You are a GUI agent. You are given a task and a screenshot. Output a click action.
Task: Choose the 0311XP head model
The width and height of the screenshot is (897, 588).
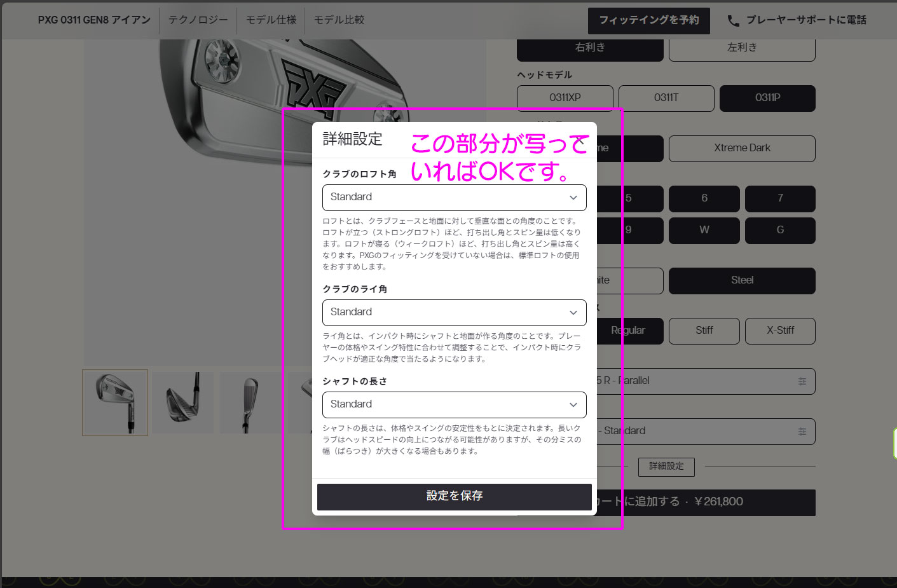pos(565,98)
